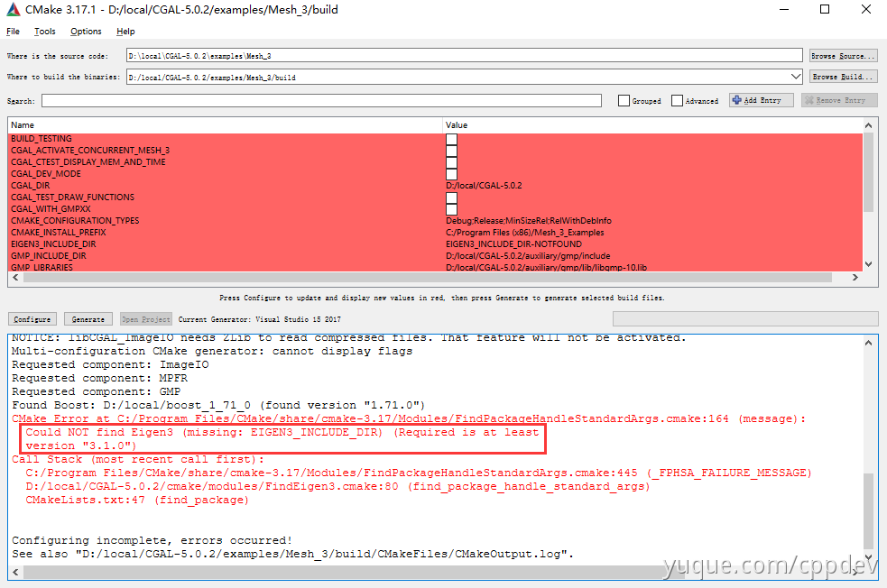
Task: Click the CMake logo icon in title bar
Action: pyautogui.click(x=13, y=10)
